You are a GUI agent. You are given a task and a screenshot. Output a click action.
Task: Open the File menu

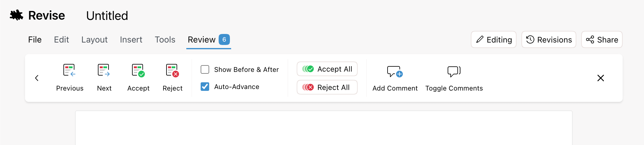pyautogui.click(x=35, y=40)
